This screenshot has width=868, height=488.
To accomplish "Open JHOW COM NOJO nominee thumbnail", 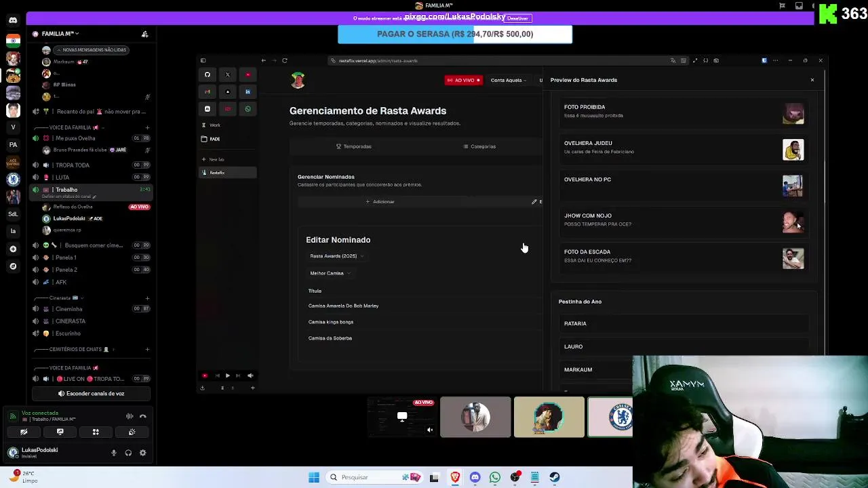I will [x=793, y=222].
